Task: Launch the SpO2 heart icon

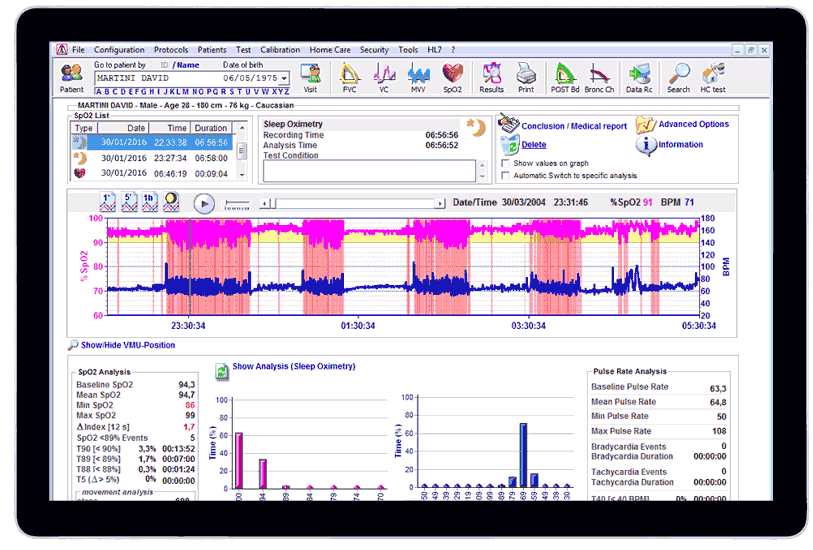Action: point(453,78)
